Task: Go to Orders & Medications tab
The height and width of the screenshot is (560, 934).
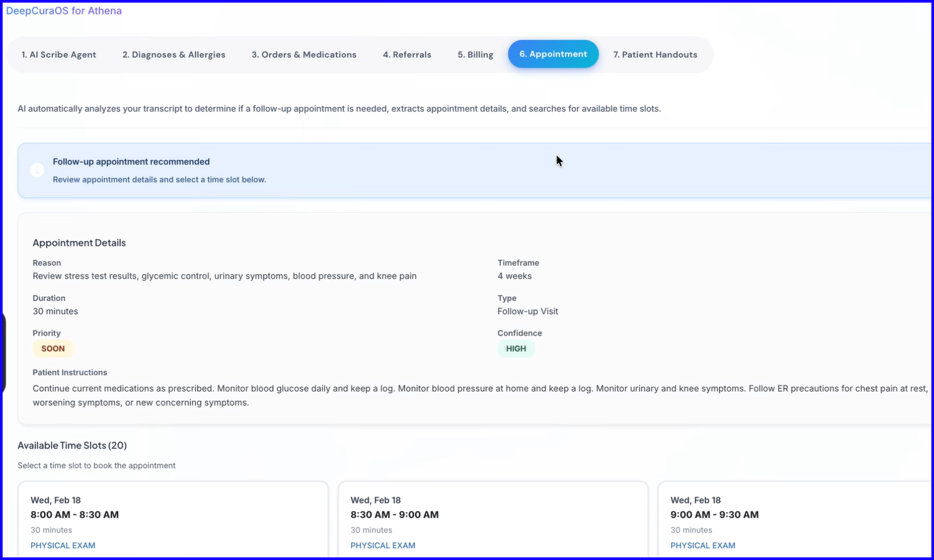Action: (x=304, y=54)
